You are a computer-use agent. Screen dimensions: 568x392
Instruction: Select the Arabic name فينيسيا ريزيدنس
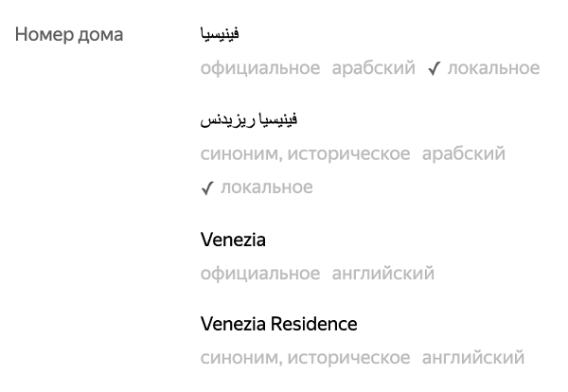point(249,120)
